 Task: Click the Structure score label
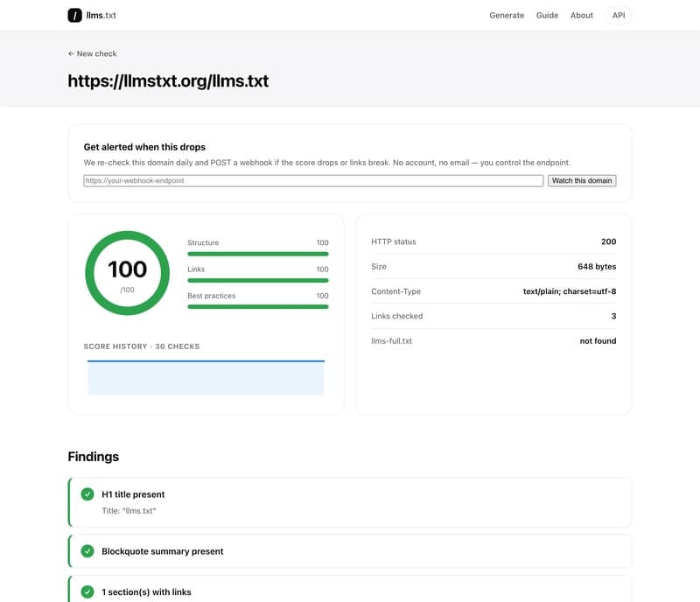coord(203,242)
